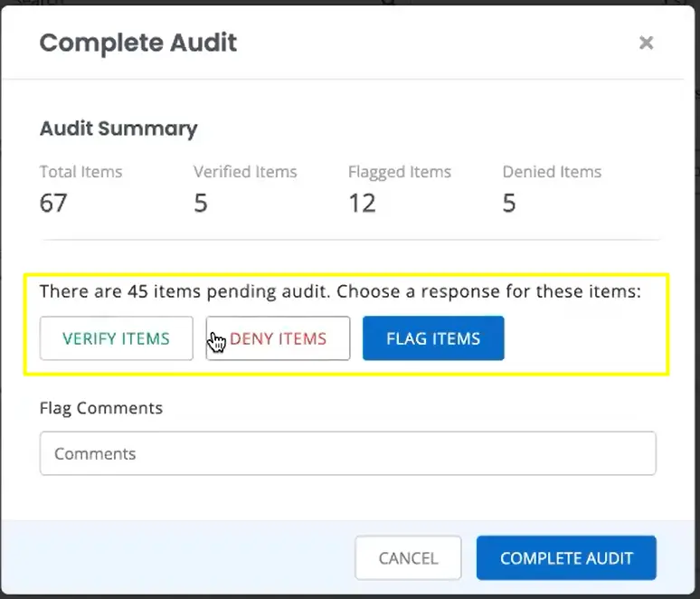Image resolution: width=700 pixels, height=599 pixels.
Task: Select the total items count 67
Action: point(53,203)
